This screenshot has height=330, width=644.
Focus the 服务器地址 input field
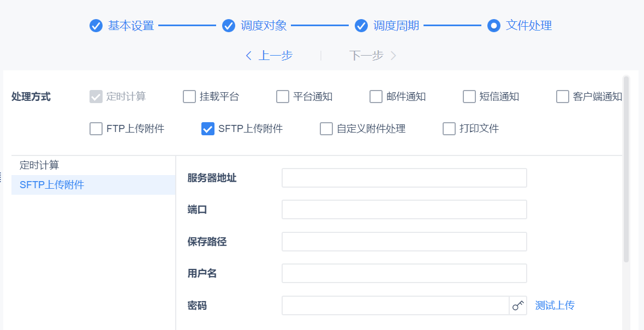(404, 178)
